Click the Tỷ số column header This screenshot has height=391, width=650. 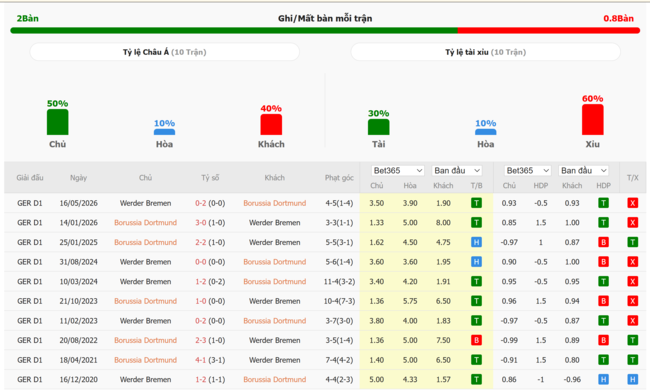tap(210, 177)
